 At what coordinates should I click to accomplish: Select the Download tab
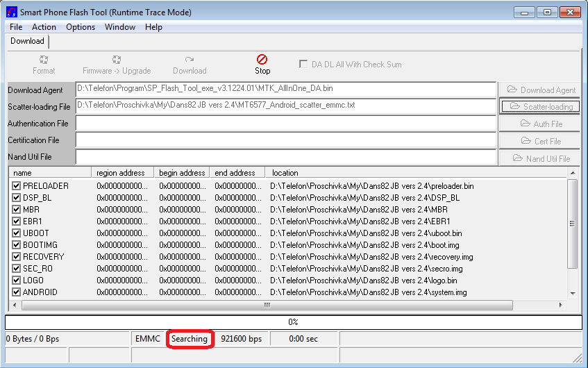point(27,41)
